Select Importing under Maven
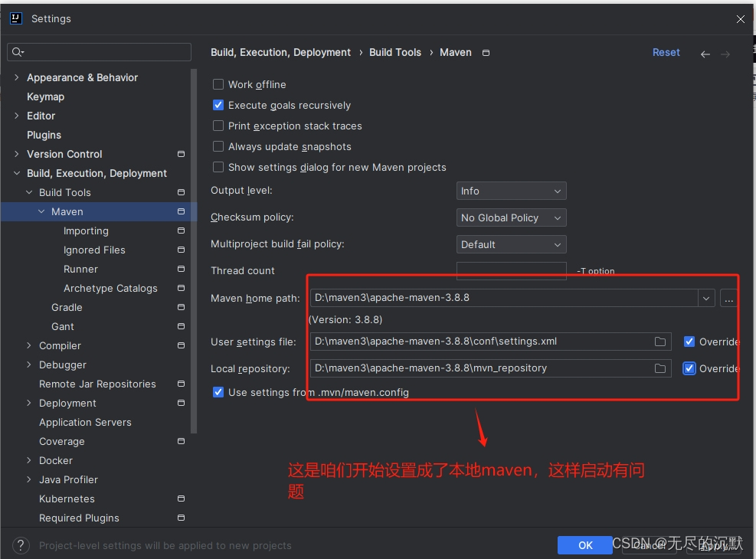756x559 pixels. 86,230
